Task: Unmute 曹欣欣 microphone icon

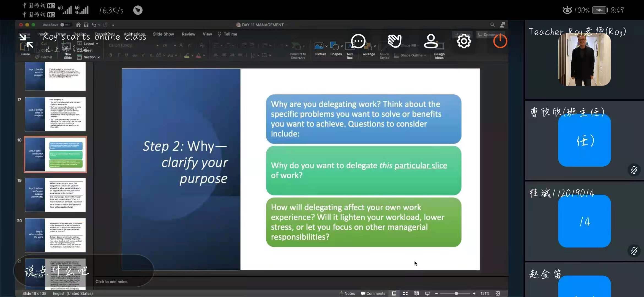Action: 634,170
